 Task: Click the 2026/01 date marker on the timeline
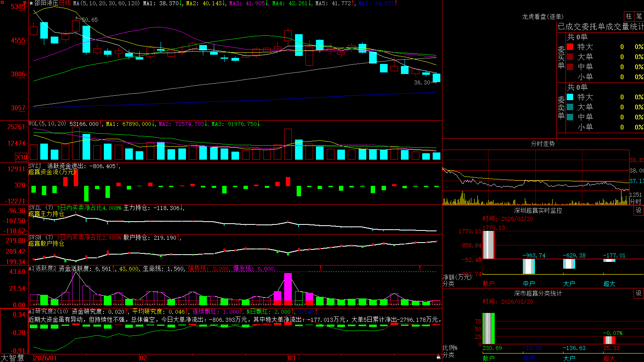(x=45, y=358)
